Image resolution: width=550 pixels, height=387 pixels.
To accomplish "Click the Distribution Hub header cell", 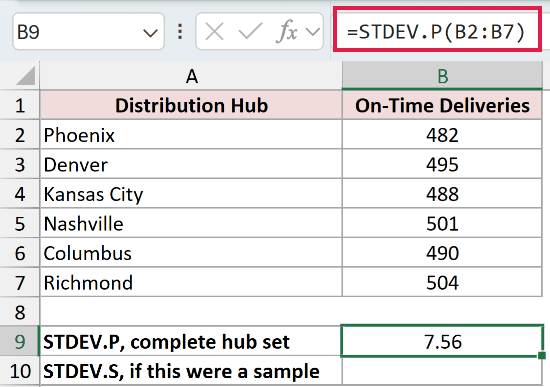I will pos(191,105).
